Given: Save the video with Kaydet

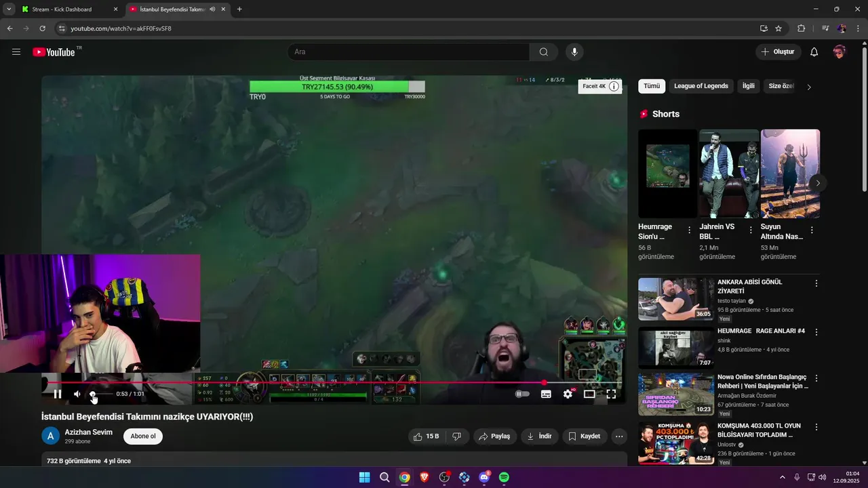Looking at the screenshot, I should [x=584, y=436].
